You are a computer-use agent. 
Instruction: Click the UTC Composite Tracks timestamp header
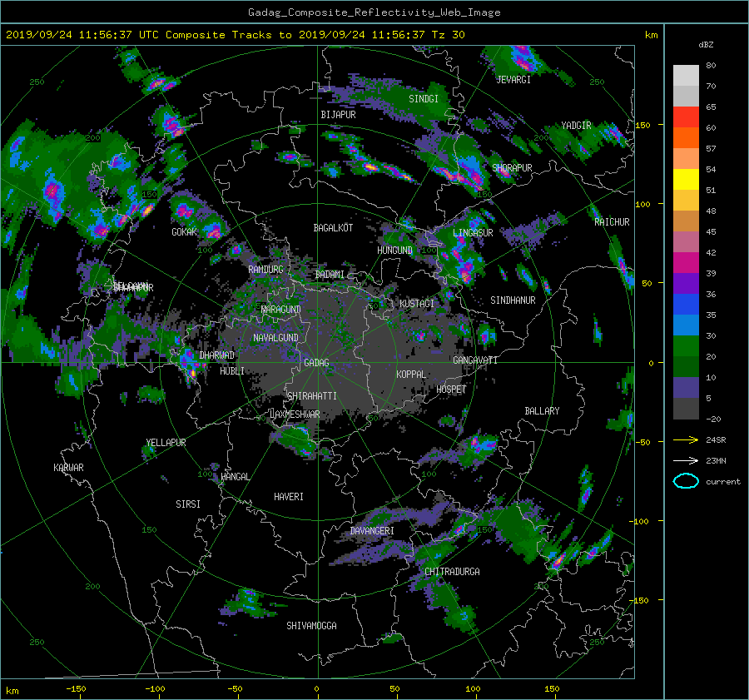coord(235,35)
